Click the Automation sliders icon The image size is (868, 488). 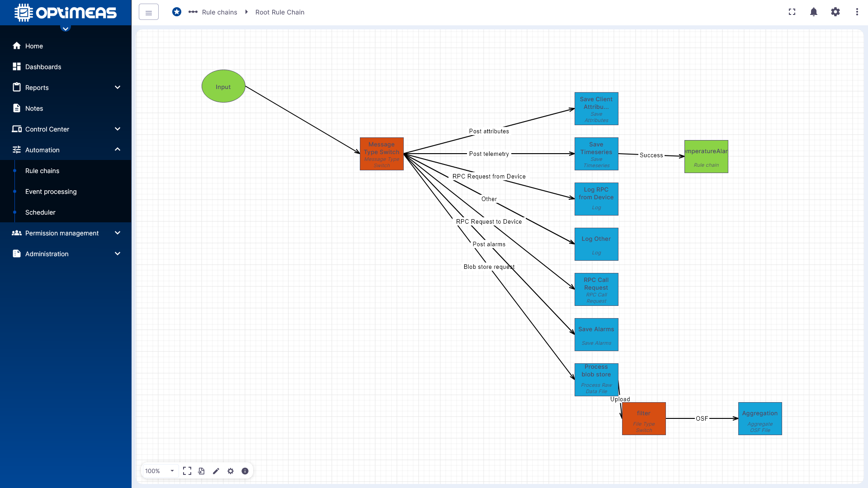[17, 150]
